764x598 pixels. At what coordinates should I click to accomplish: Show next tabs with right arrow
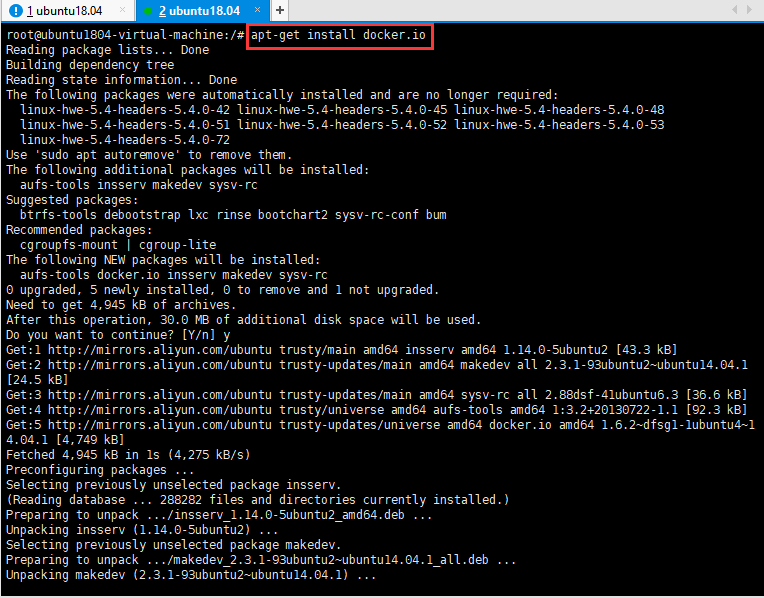(x=749, y=10)
